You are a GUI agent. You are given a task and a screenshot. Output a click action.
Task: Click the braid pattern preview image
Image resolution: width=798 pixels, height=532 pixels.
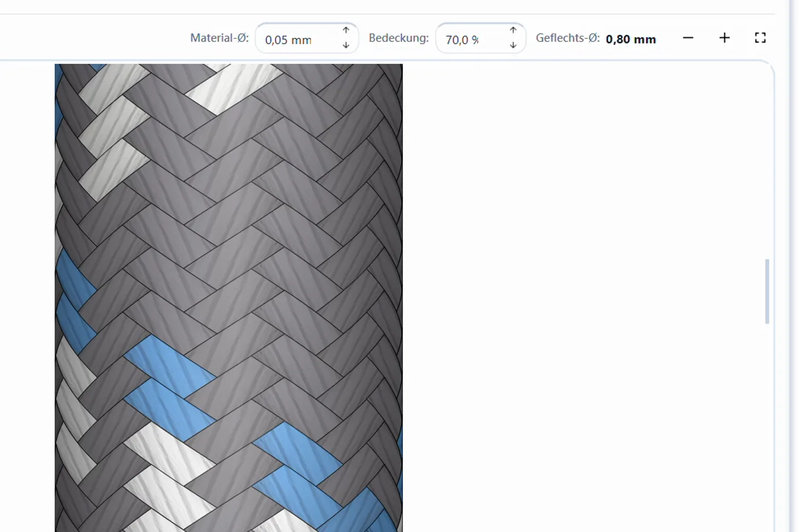pyautogui.click(x=229, y=298)
